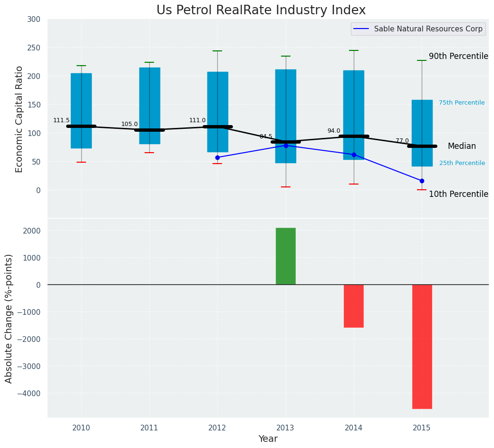Select the red 2014 change bar

click(x=354, y=306)
